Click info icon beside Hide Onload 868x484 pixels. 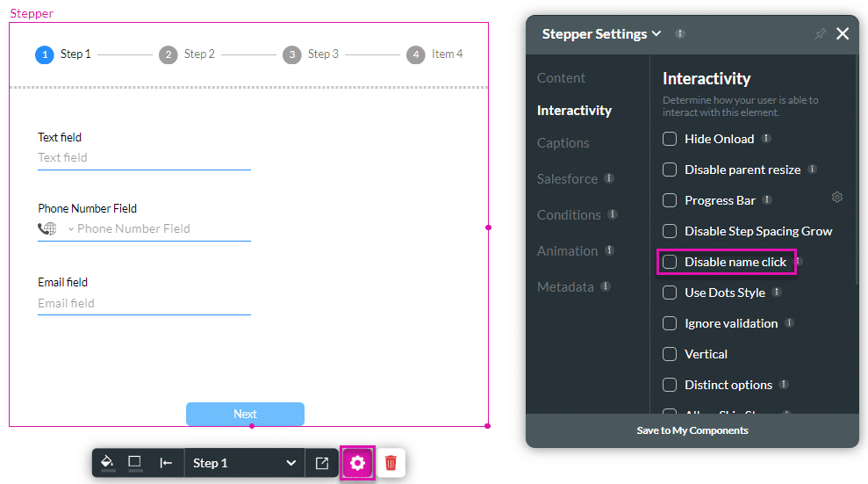(766, 139)
